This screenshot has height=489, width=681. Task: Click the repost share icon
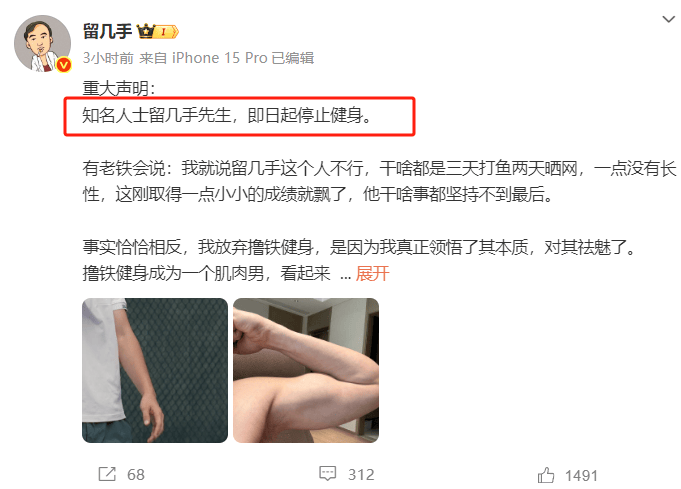coord(107,474)
